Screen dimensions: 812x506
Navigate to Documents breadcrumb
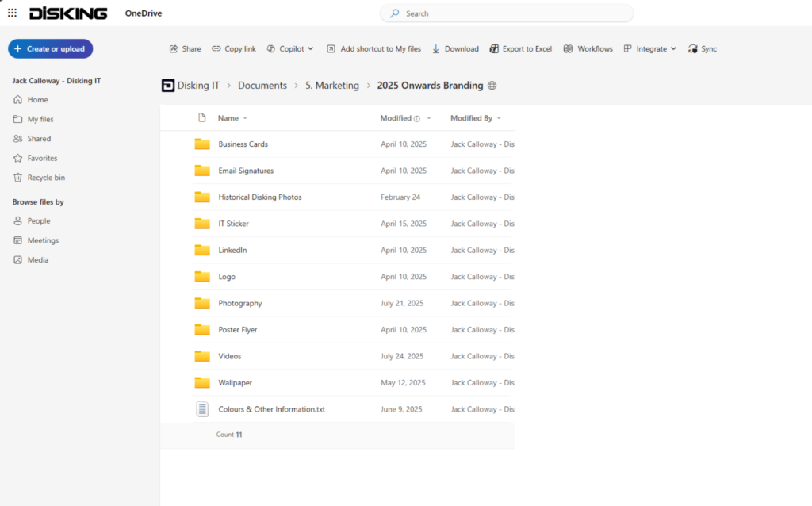262,86
